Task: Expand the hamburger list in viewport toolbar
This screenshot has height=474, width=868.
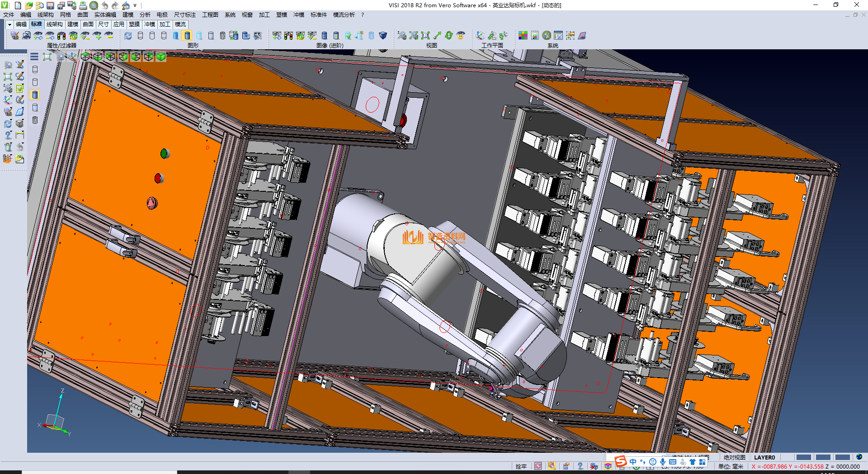Action: pos(34,57)
